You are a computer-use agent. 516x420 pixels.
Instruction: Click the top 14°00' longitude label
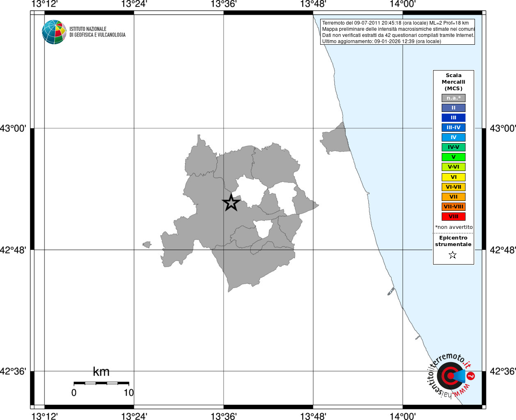click(403, 4)
